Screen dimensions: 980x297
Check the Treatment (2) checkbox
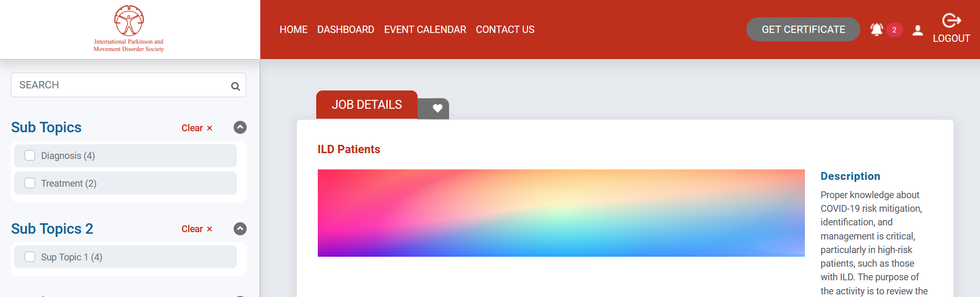click(30, 183)
